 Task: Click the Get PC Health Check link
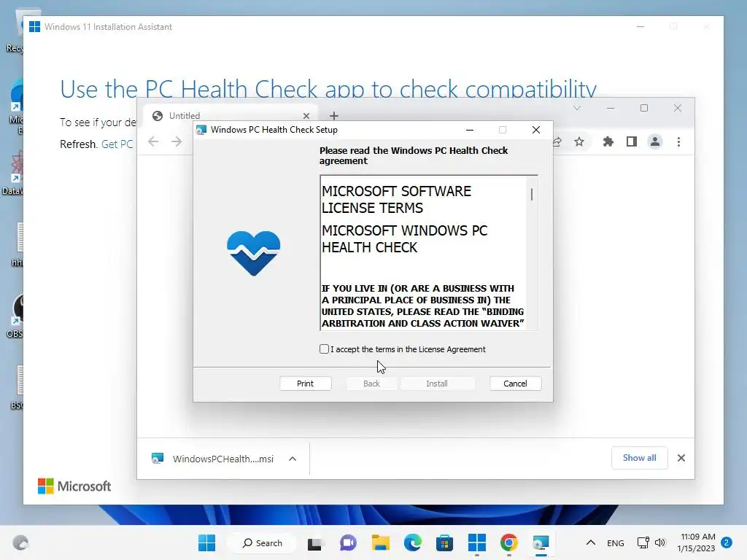point(117,144)
